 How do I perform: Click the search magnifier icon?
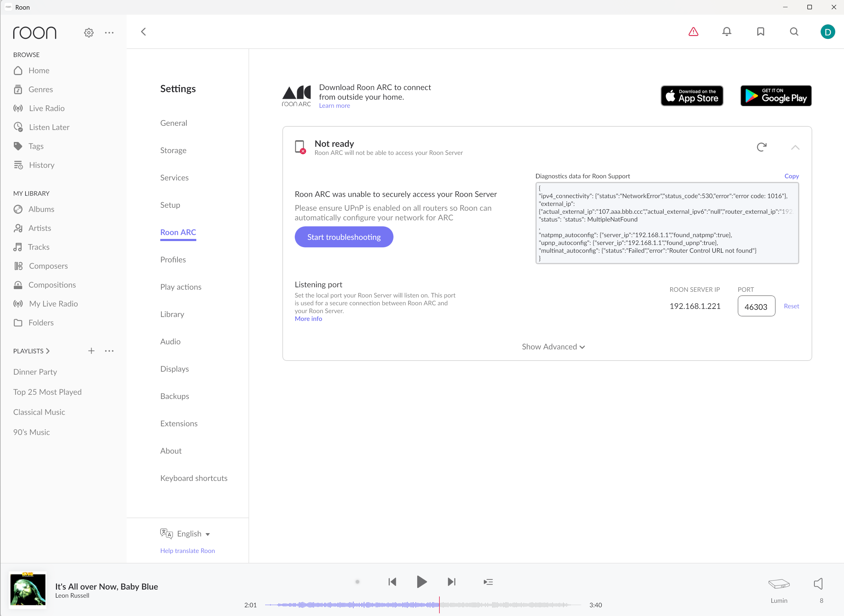[x=794, y=32]
